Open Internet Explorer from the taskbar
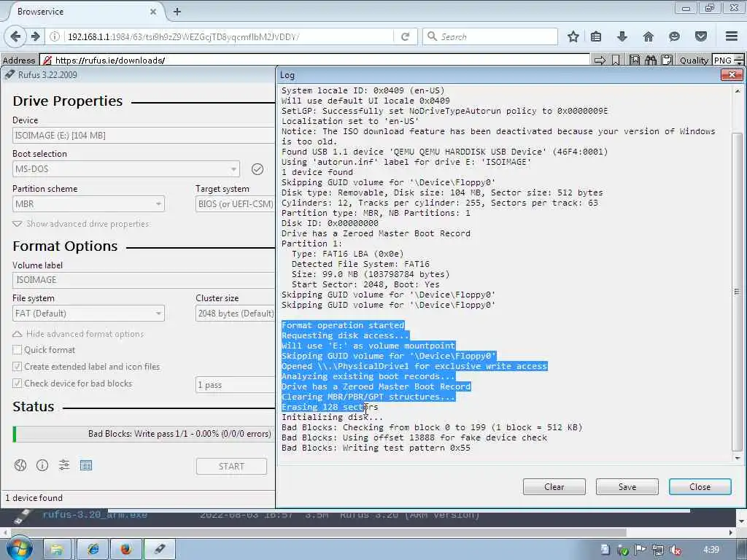Image resolution: width=747 pixels, height=560 pixels. [x=93, y=550]
